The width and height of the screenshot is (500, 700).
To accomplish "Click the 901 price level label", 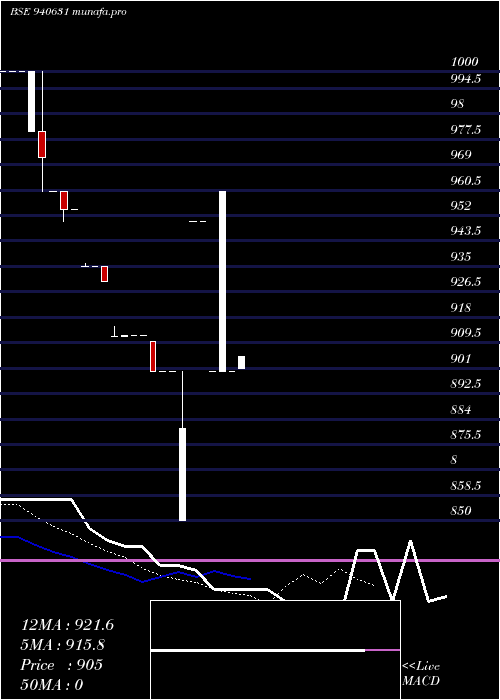I will (461, 358).
